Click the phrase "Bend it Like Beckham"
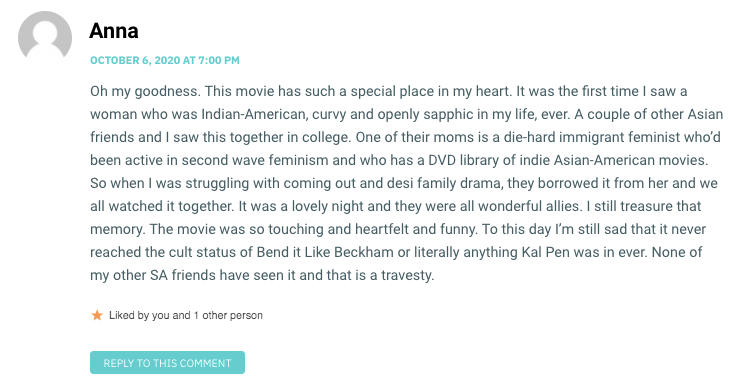The height and width of the screenshot is (389, 741). 325,252
